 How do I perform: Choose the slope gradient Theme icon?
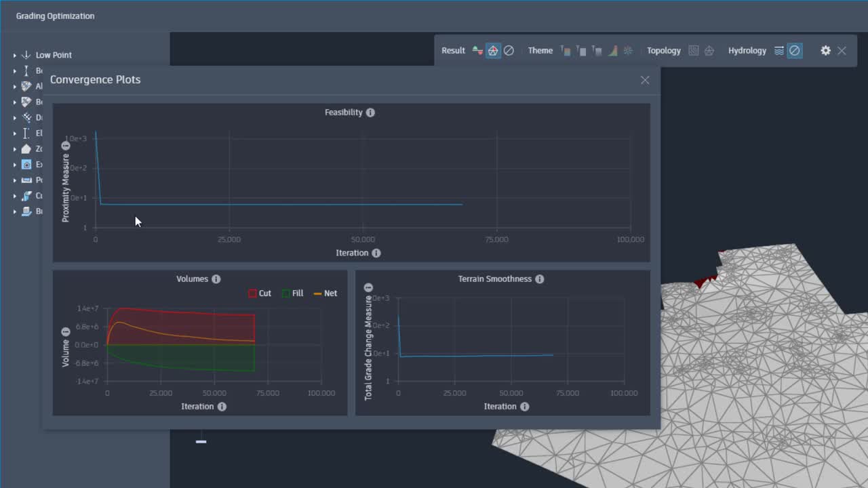point(612,51)
